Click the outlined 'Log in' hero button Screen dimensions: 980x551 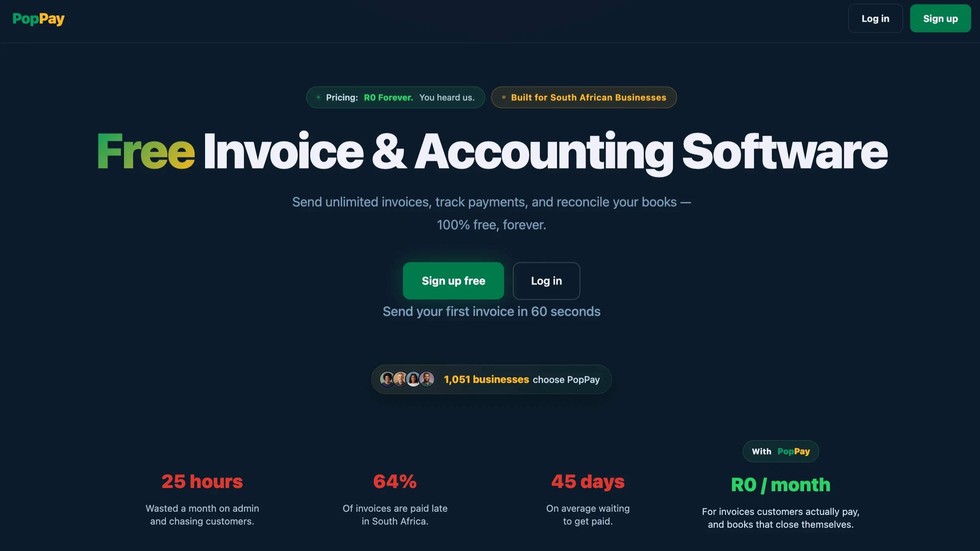tap(546, 281)
